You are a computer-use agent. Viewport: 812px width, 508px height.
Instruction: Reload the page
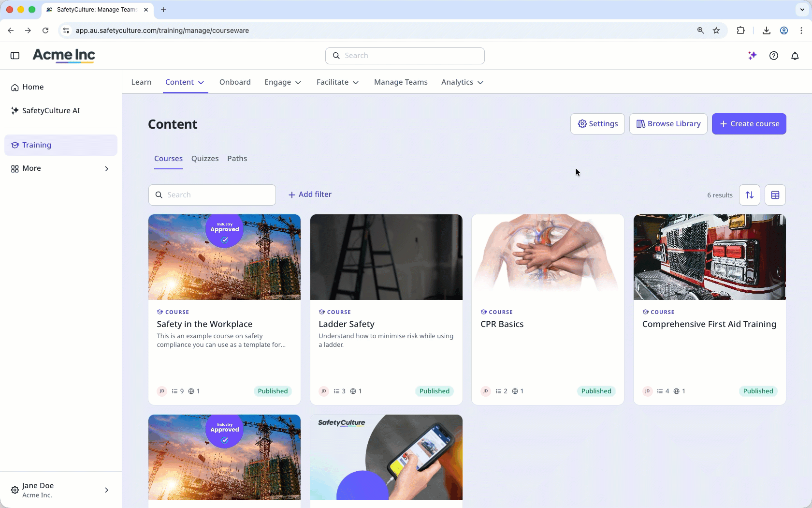pos(45,30)
